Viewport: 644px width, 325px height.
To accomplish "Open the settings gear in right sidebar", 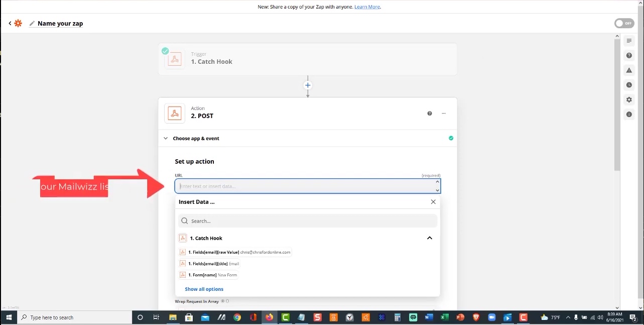I will [x=629, y=100].
